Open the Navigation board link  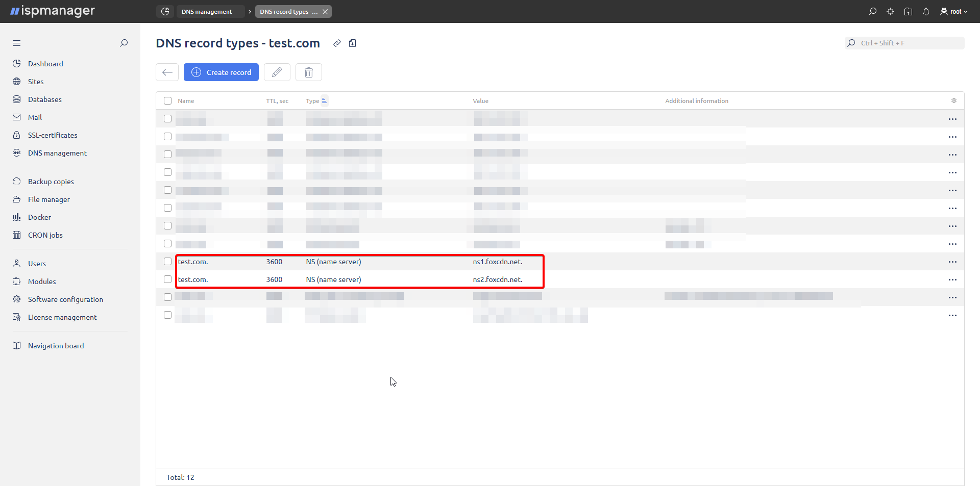pyautogui.click(x=56, y=346)
